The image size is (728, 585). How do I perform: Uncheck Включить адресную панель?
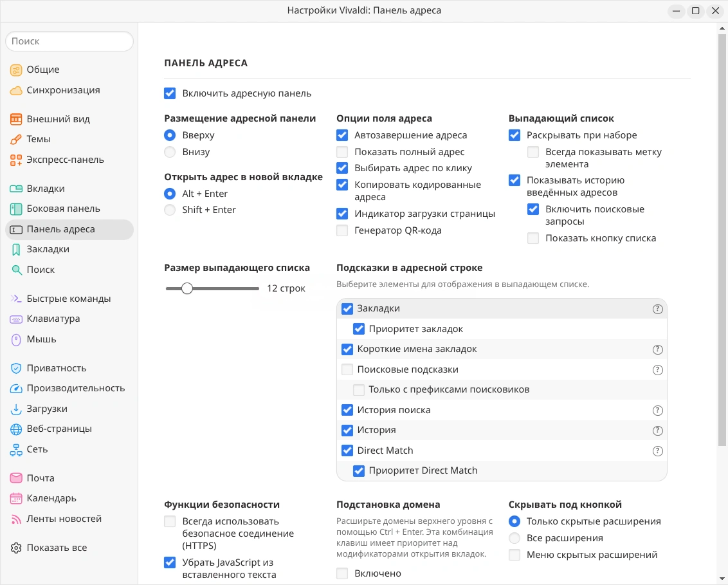click(170, 94)
